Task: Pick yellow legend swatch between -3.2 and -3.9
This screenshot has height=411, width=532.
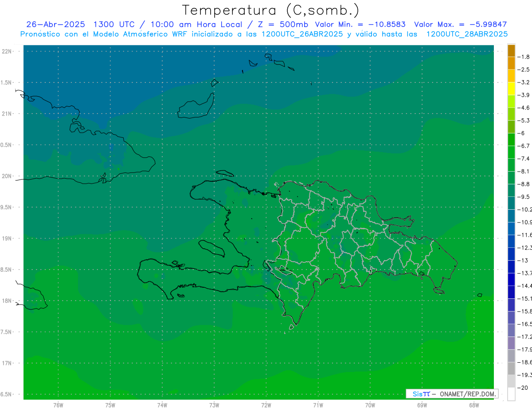Action: (511, 89)
